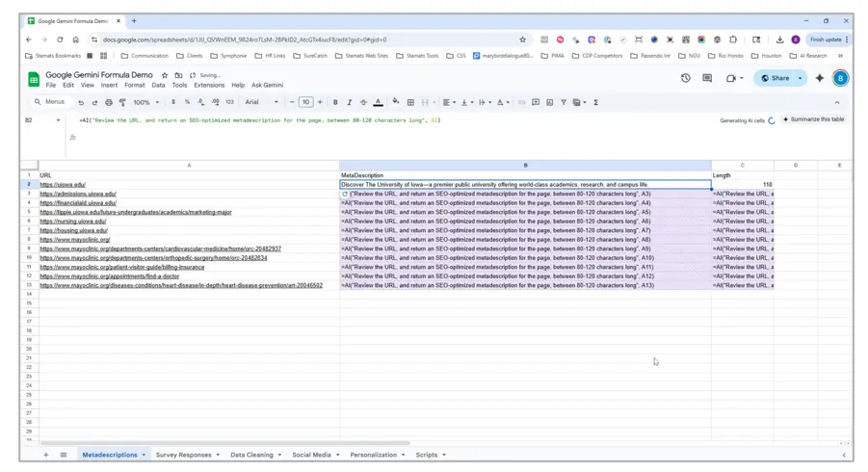Image resolution: width=868 pixels, height=472 pixels.
Task: Insert functions via sigma icon
Action: pyautogui.click(x=596, y=102)
